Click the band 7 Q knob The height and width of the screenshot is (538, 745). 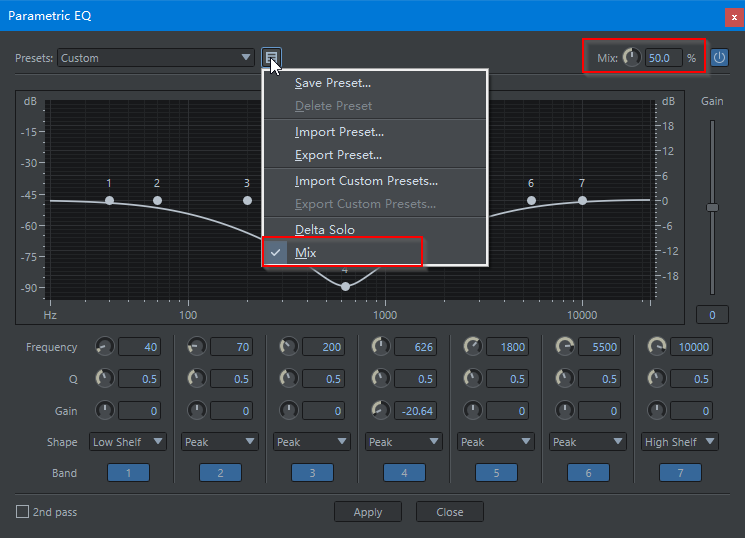click(657, 379)
